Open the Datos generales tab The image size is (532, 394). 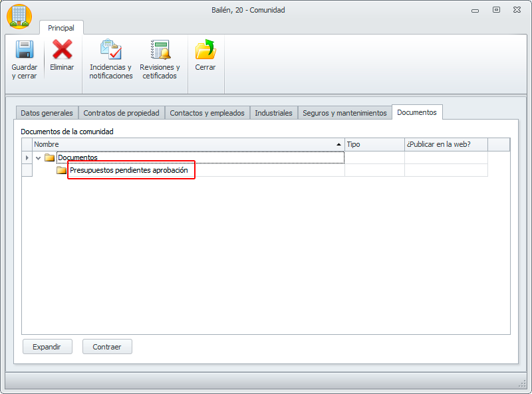point(47,113)
